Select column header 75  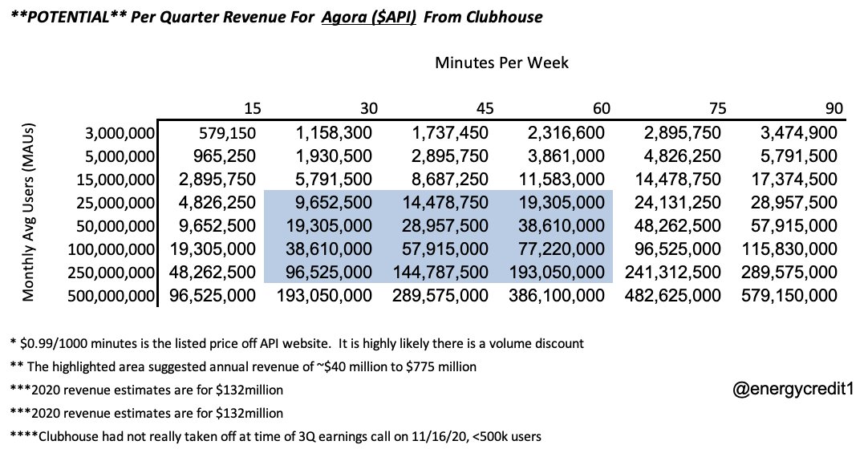point(717,108)
